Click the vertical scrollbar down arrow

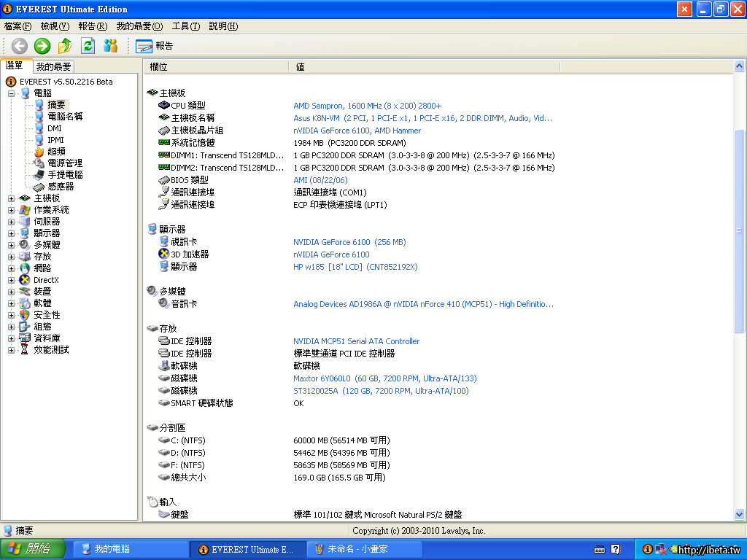tap(740, 515)
